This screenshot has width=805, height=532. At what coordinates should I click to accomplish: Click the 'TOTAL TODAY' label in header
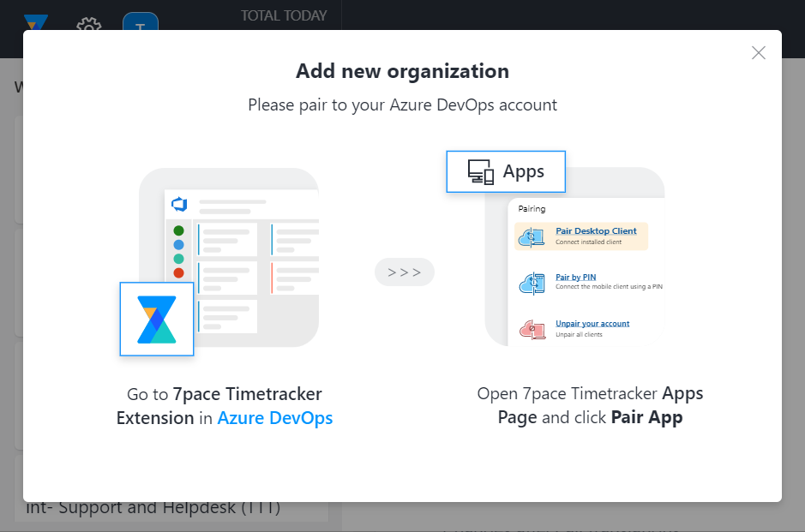(284, 16)
